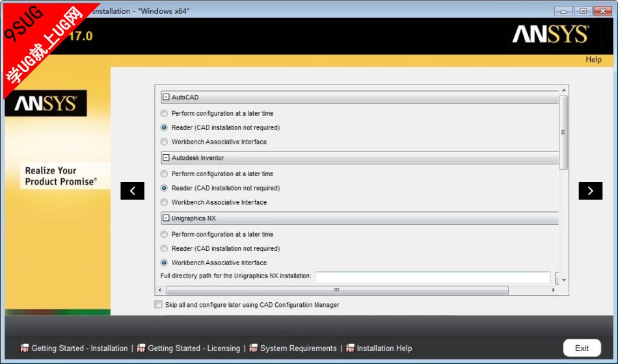Select AutoCAD Workbench Associative Interface option

click(x=164, y=142)
